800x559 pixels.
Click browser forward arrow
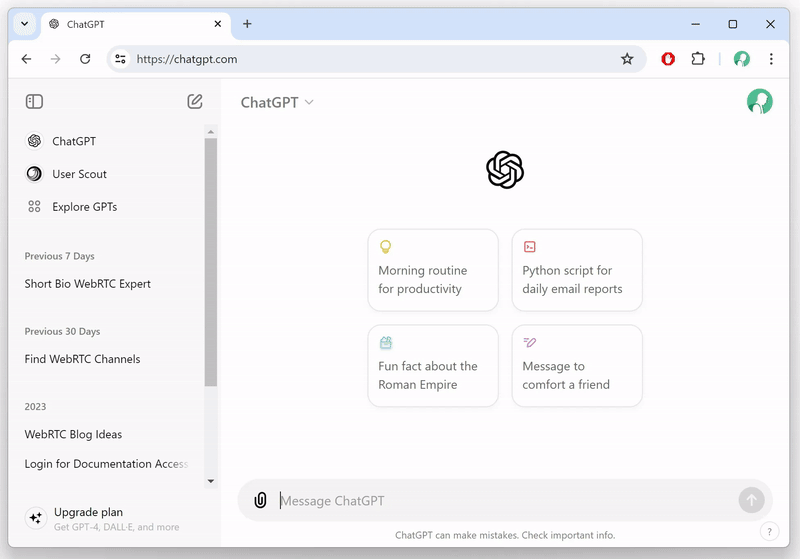[56, 59]
